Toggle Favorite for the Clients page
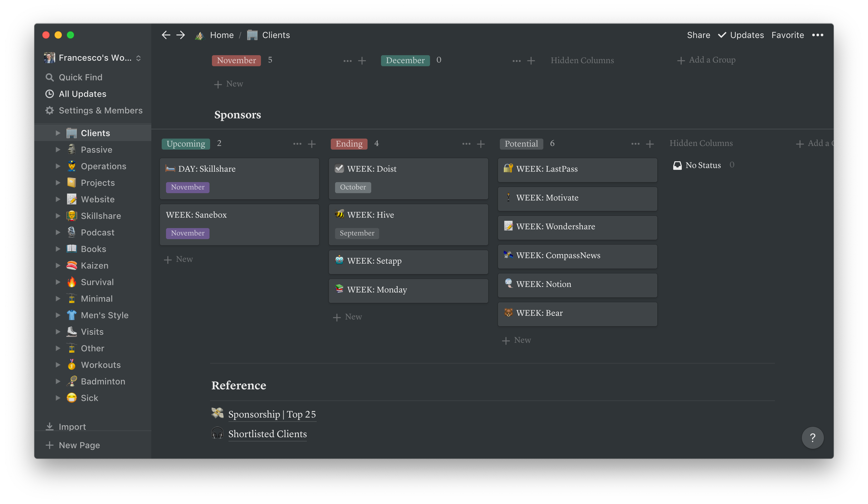This screenshot has width=868, height=504. coord(788,35)
